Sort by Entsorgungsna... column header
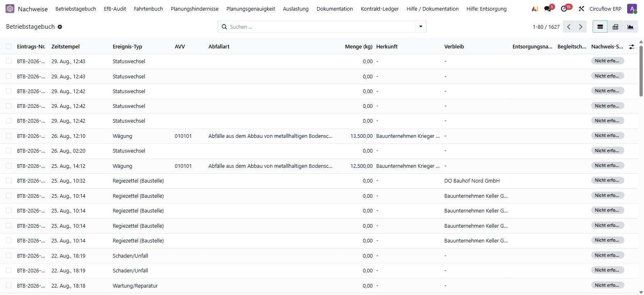The image size is (644, 295). click(x=532, y=47)
